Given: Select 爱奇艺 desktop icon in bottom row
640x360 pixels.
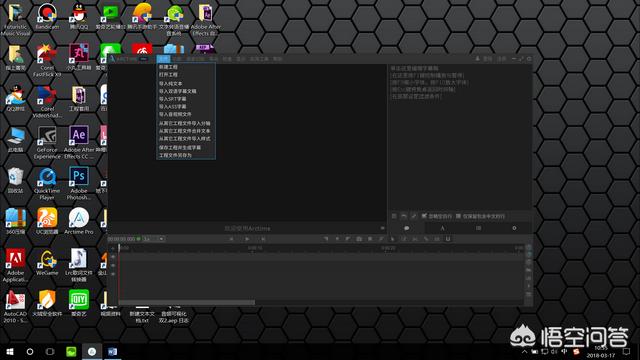Looking at the screenshot, I should point(79,303).
